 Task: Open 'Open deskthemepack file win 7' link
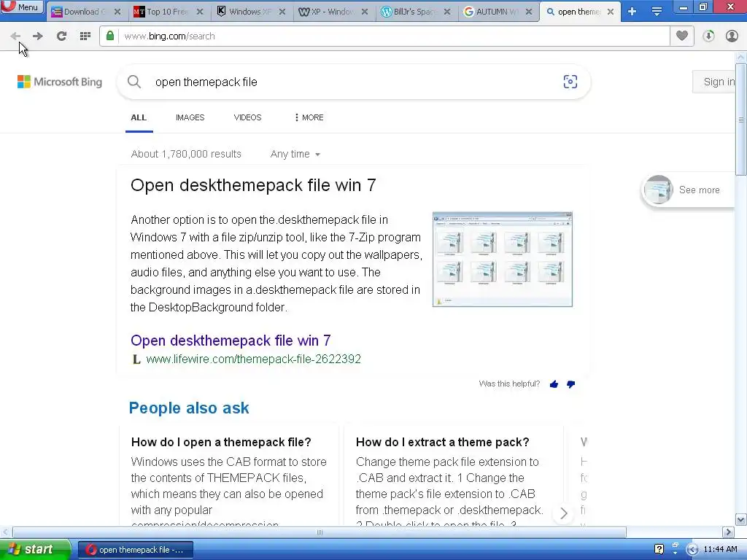pyautogui.click(x=231, y=341)
